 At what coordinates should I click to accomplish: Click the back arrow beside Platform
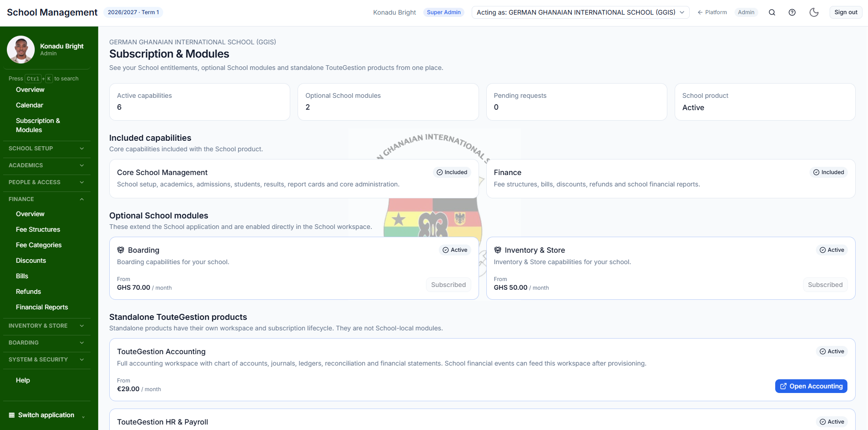(x=700, y=12)
